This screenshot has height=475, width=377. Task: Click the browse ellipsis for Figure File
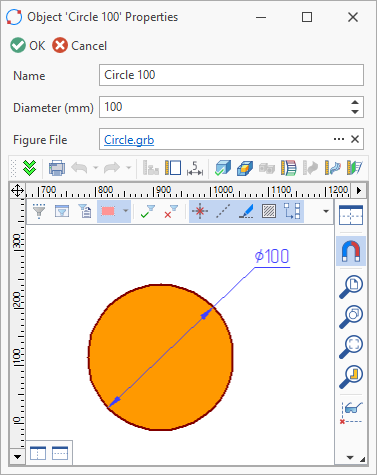click(x=339, y=139)
